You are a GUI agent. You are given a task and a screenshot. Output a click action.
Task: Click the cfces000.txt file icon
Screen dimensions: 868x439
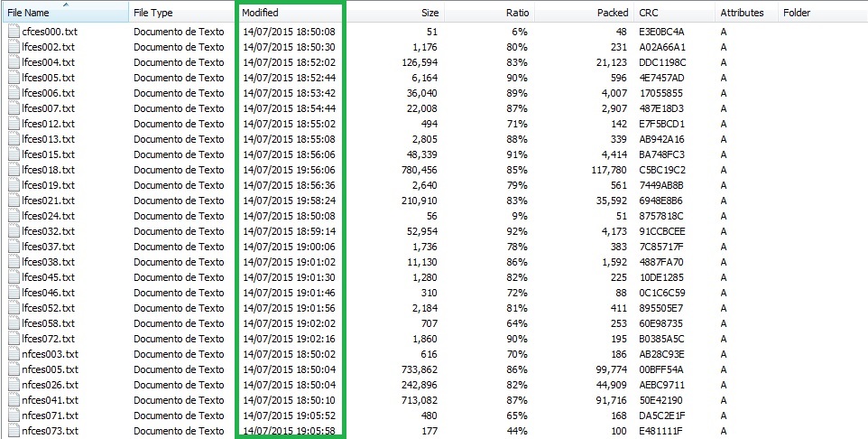(14, 32)
